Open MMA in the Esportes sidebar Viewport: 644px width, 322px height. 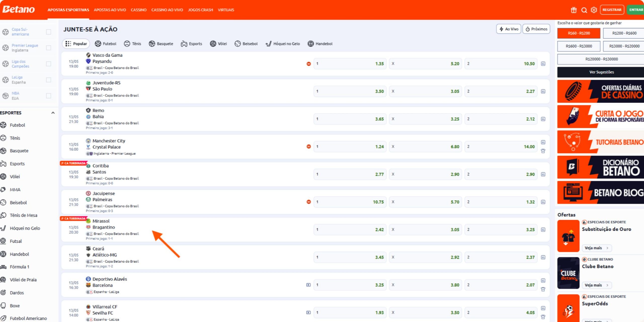point(15,190)
